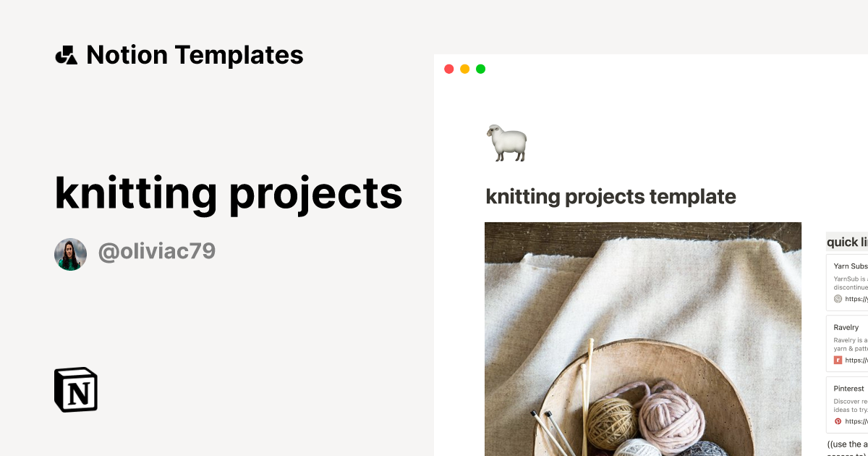Open the @oliviac79 username link
The height and width of the screenshot is (456, 868).
click(156, 251)
